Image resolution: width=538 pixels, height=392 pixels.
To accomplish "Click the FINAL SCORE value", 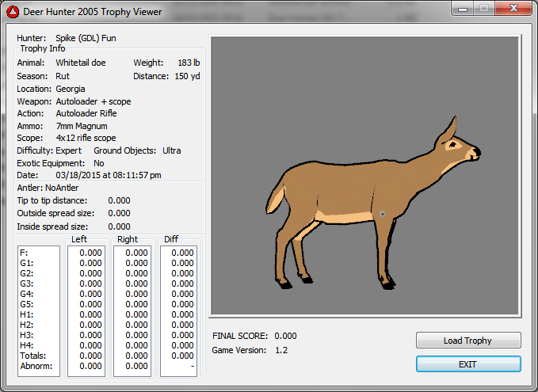I will click(x=285, y=336).
